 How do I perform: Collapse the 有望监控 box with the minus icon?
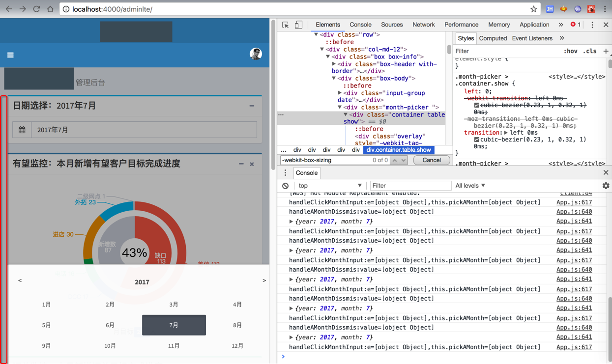point(241,164)
